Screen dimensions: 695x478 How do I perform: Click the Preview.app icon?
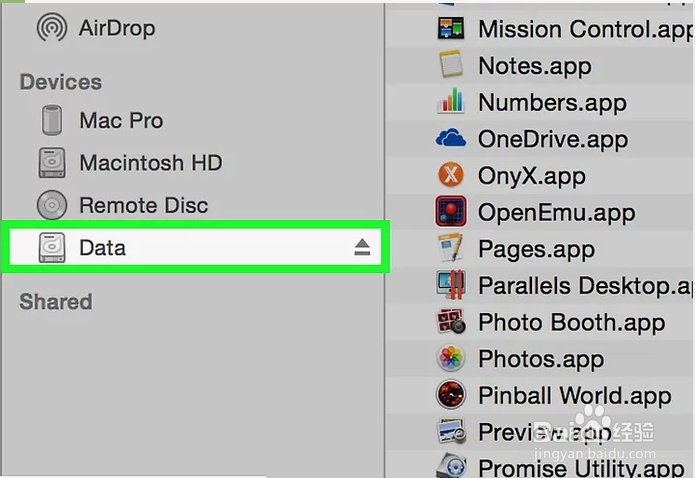[451, 431]
